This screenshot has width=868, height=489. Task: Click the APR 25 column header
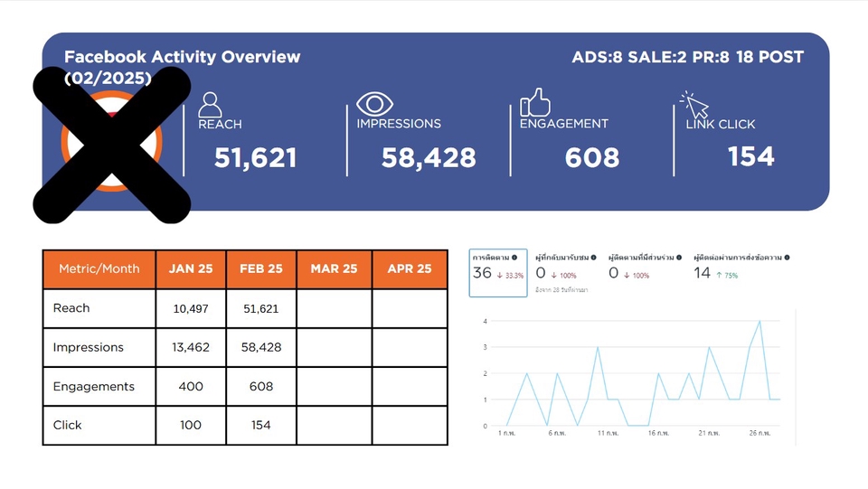point(410,268)
